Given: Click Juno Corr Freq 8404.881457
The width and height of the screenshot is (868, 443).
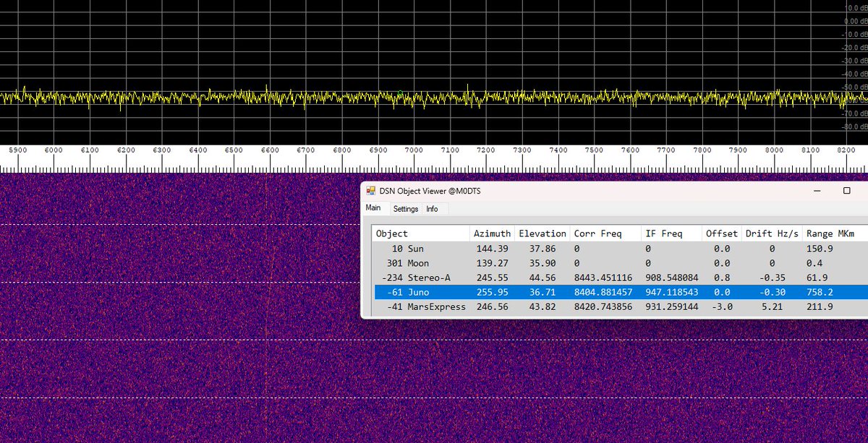Looking at the screenshot, I should pyautogui.click(x=602, y=292).
